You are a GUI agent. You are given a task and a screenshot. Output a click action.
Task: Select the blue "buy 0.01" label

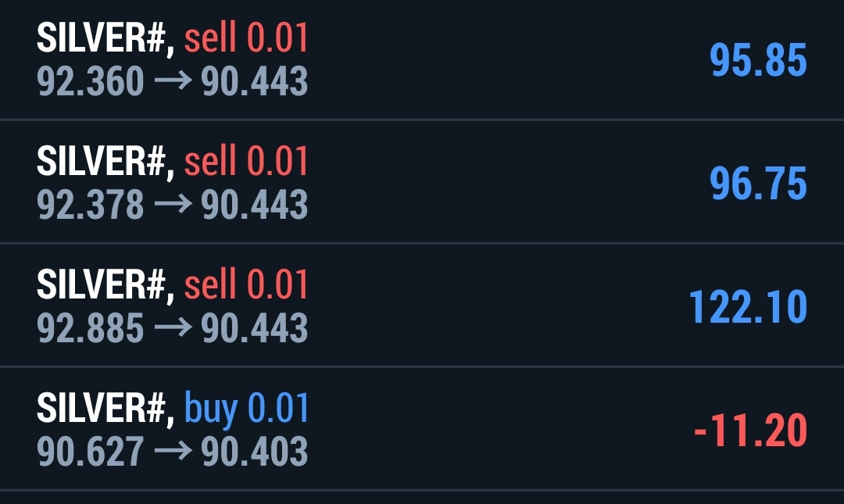tap(246, 409)
